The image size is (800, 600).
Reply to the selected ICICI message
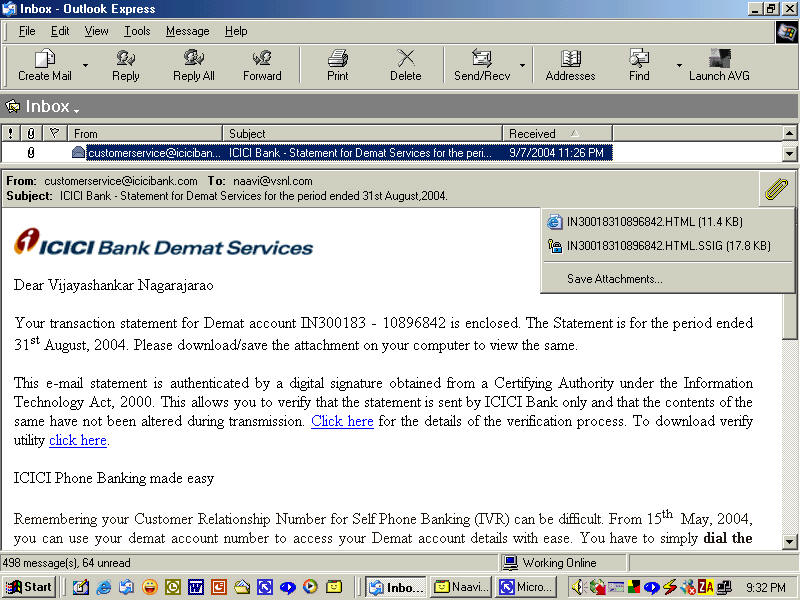[x=126, y=65]
